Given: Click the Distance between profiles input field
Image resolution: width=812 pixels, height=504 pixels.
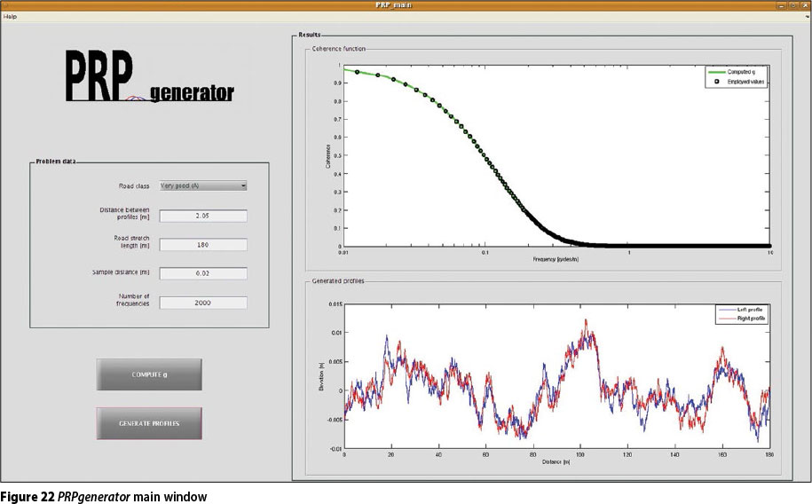Looking at the screenshot, I should [x=202, y=216].
